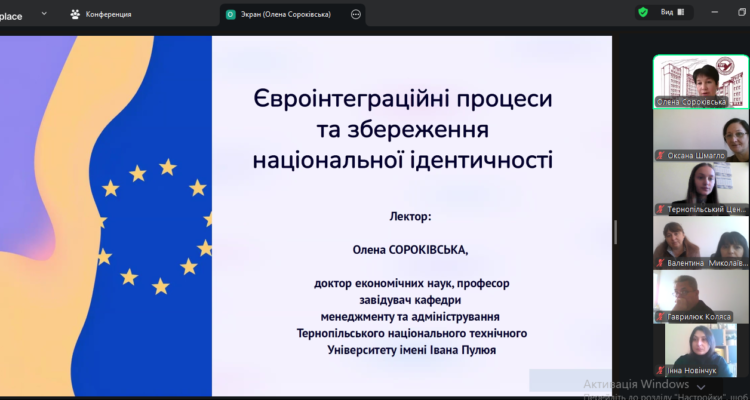This screenshot has width=750, height=400.
Task: Open the more options ellipsis beside the screen tab
Action: [357, 14]
